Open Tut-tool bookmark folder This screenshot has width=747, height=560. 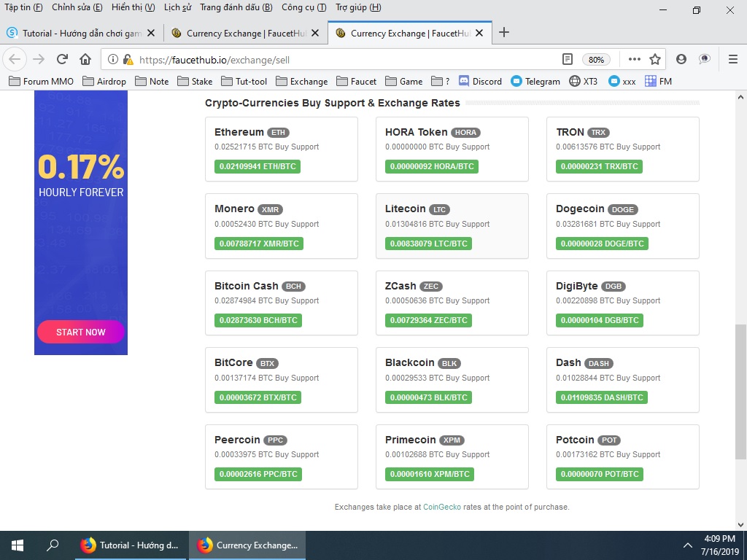(244, 81)
